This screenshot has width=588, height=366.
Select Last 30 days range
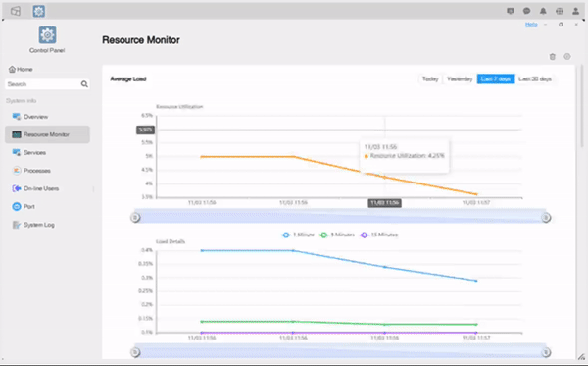point(535,78)
